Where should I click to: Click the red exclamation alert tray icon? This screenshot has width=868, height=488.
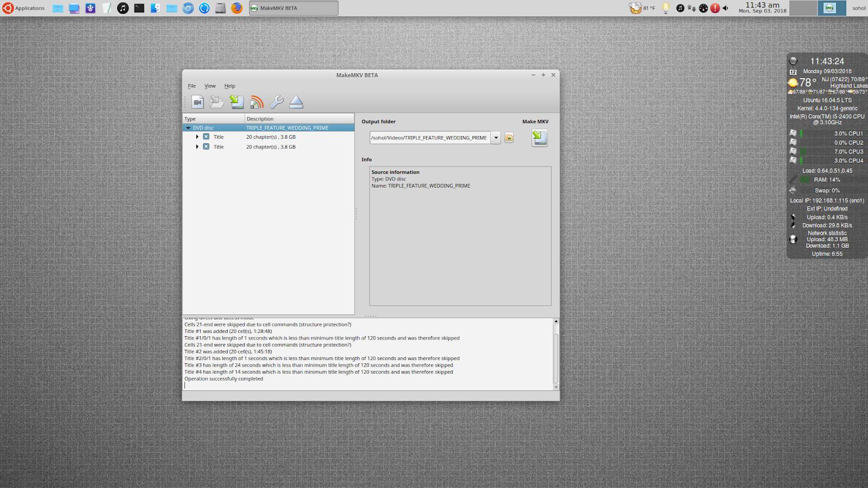[x=715, y=8]
